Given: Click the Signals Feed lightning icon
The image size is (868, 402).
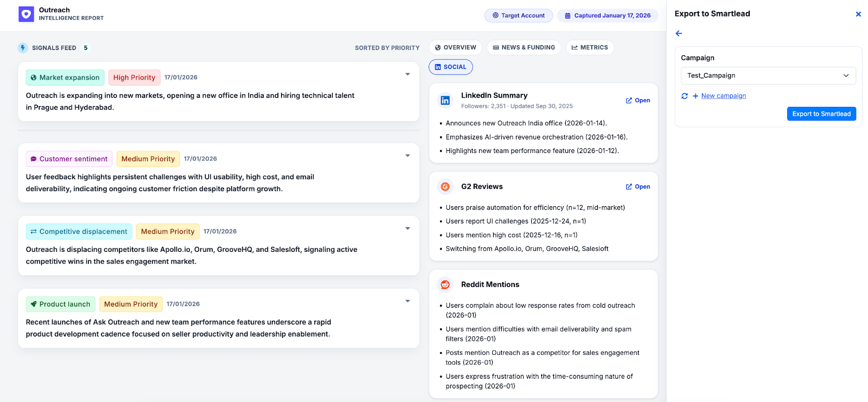Looking at the screenshot, I should [23, 48].
